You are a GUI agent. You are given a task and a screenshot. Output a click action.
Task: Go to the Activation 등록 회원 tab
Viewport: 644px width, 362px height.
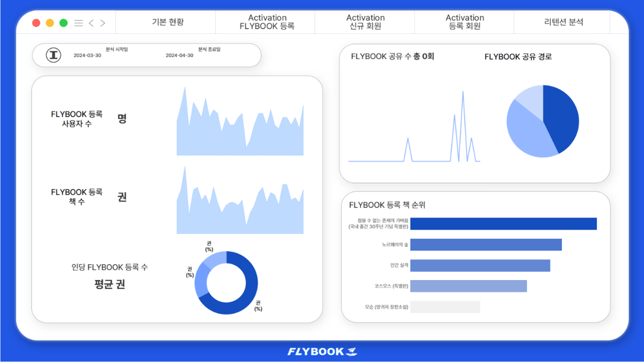pyautogui.click(x=465, y=22)
